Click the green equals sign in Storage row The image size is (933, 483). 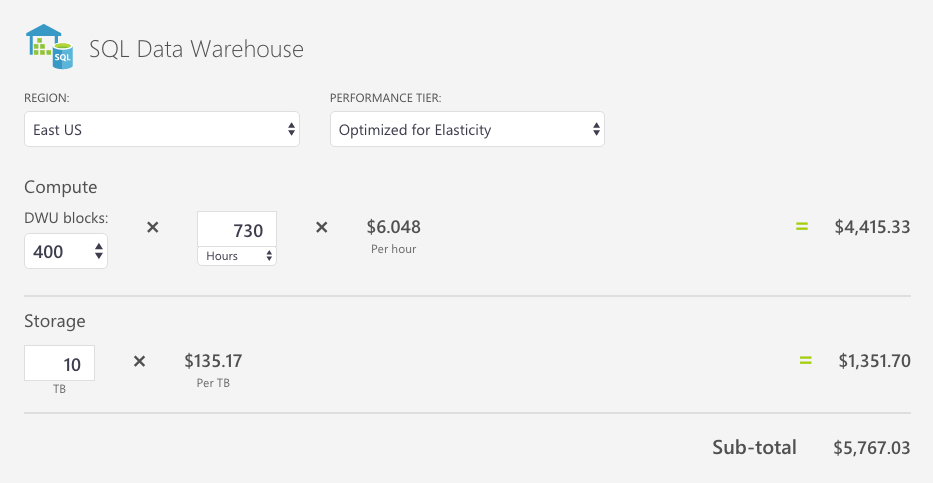click(806, 360)
